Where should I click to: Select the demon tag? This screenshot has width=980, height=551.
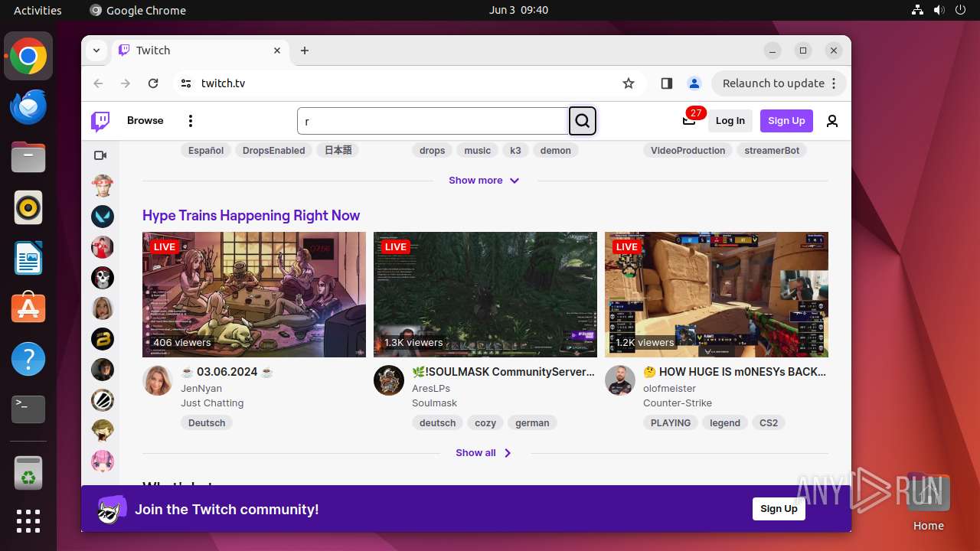556,151
